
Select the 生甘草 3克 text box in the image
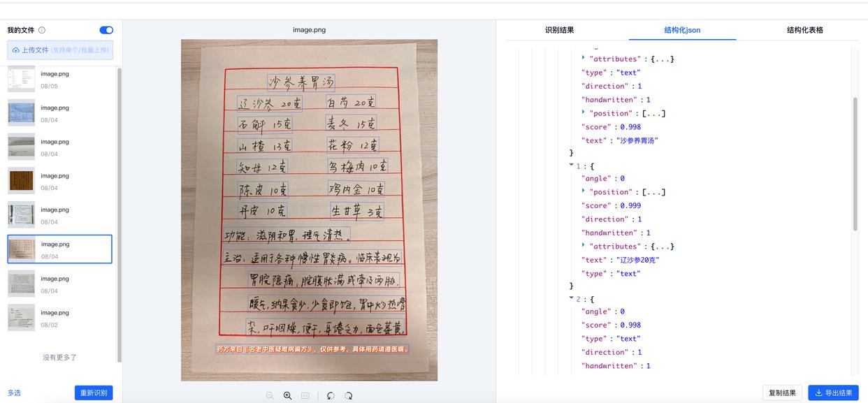point(357,211)
